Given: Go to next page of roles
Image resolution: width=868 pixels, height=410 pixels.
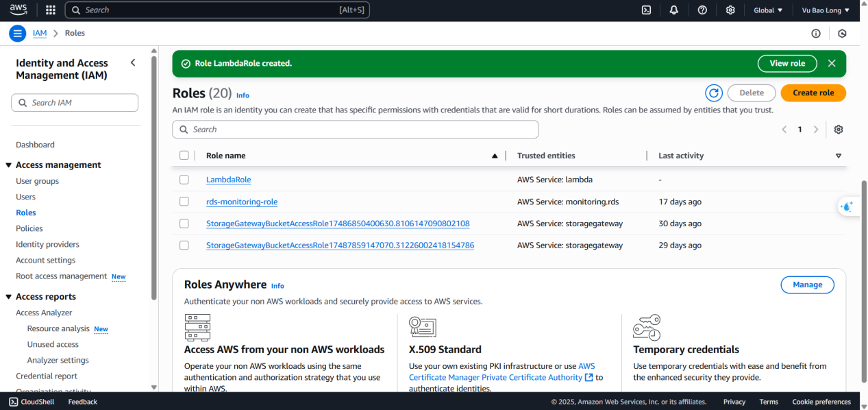Looking at the screenshot, I should [x=815, y=130].
